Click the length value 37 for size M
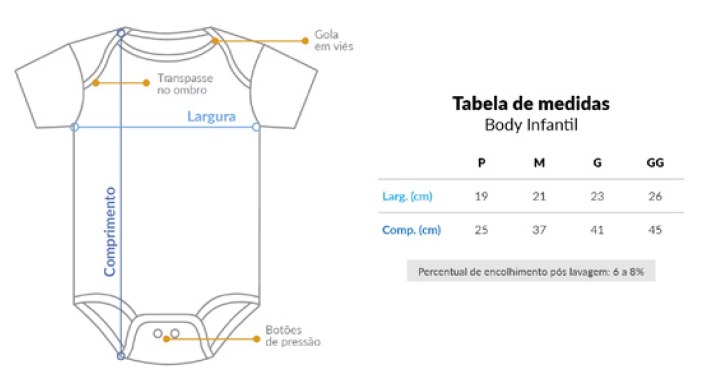 [x=539, y=230]
